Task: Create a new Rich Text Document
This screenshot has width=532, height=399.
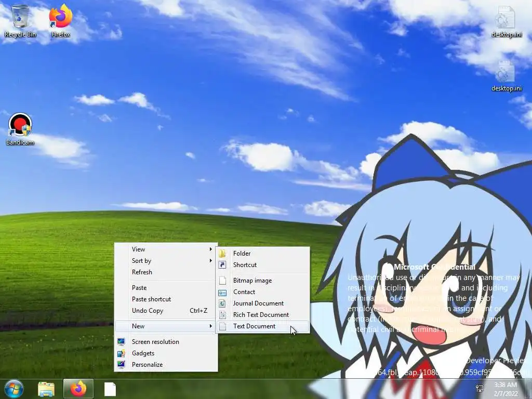Action: tap(263, 315)
